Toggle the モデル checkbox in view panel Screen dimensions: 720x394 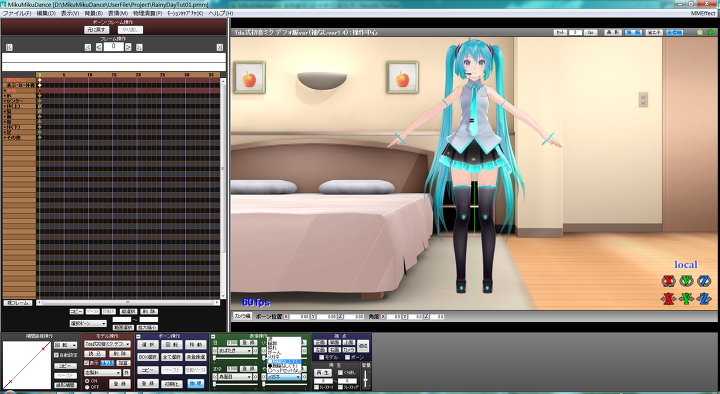click(x=321, y=357)
